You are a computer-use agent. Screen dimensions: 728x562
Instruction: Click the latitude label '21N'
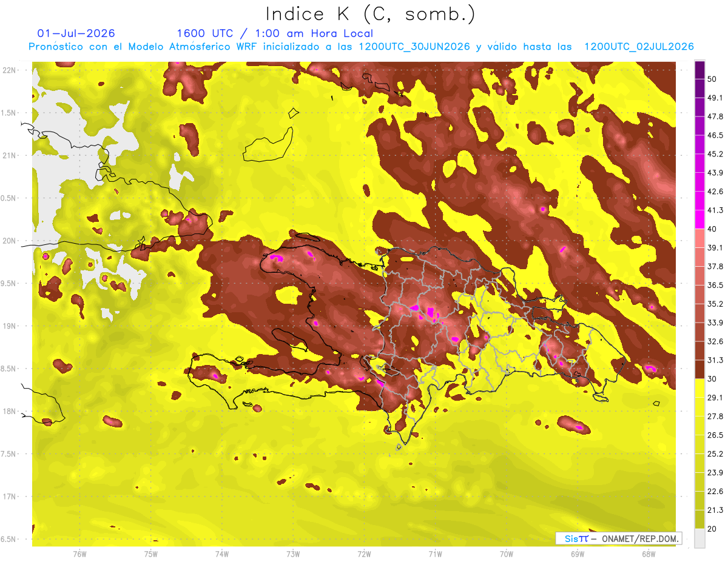(9, 155)
